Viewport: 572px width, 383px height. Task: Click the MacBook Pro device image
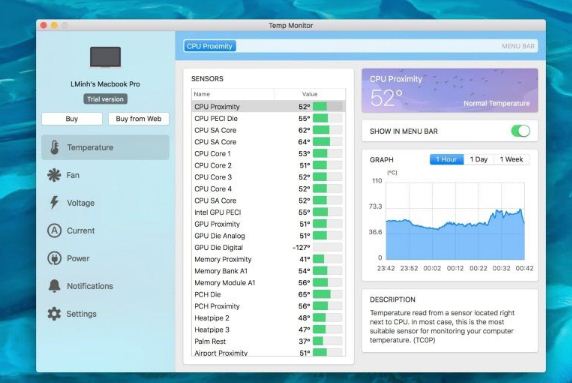click(x=105, y=57)
